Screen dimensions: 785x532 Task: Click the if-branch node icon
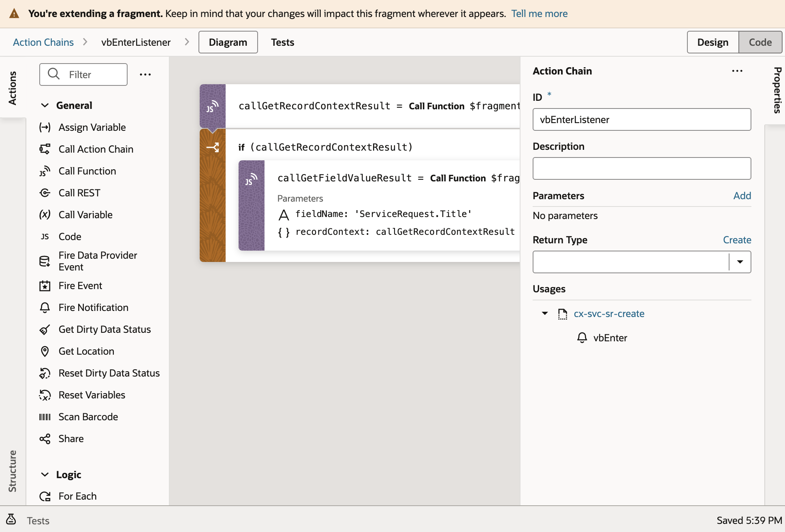coord(213,147)
